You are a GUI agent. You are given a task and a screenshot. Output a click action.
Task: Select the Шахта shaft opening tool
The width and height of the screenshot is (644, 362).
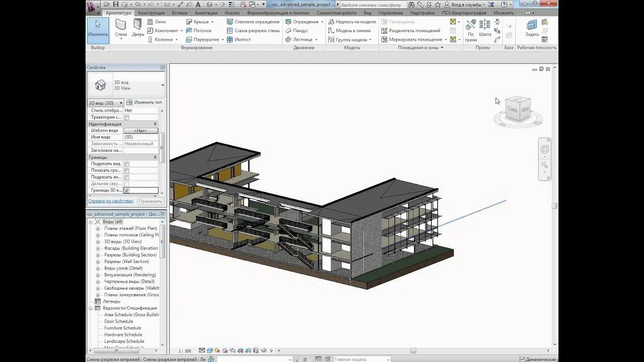[485, 28]
